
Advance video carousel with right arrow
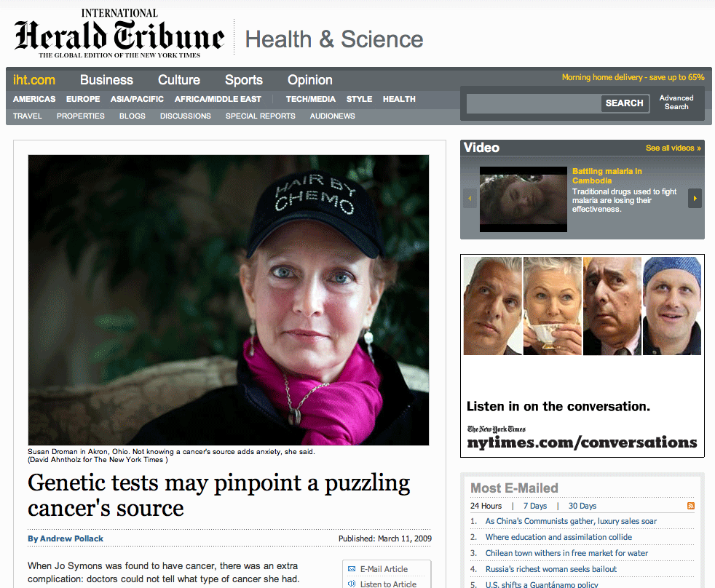[695, 198]
